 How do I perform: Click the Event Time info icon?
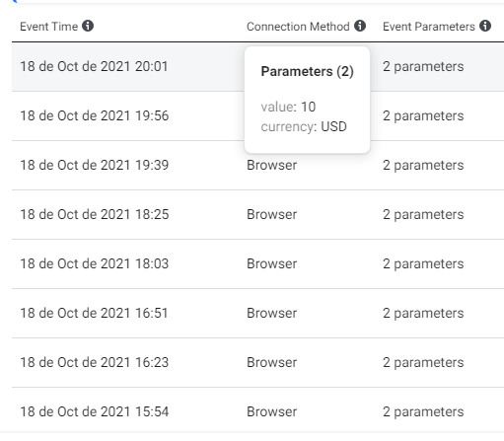[88, 26]
